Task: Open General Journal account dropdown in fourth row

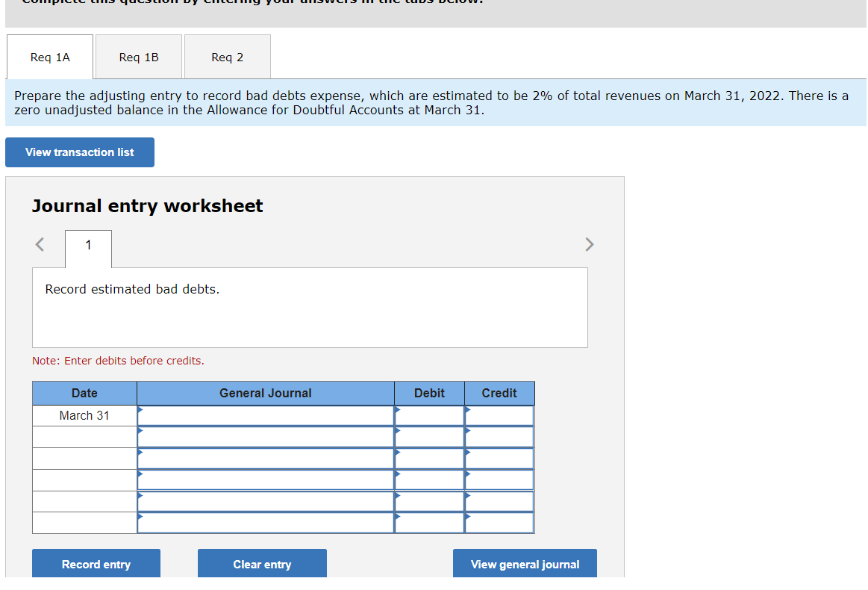Action: point(266,480)
